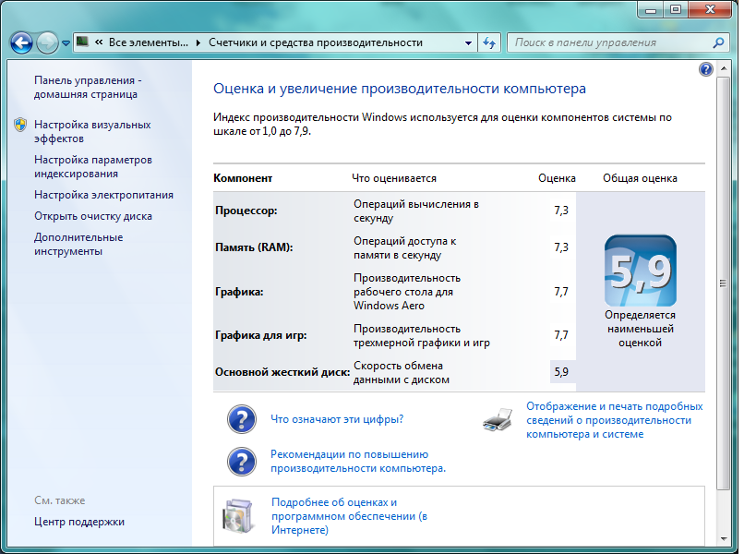Image resolution: width=756 pixels, height=554 pixels.
Task: Click the Back navigation arrow button
Action: [22, 42]
